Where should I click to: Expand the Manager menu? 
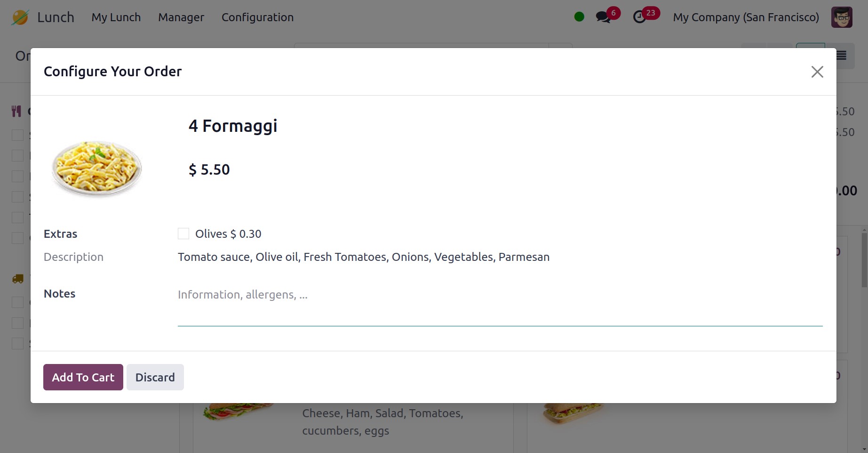tap(181, 17)
